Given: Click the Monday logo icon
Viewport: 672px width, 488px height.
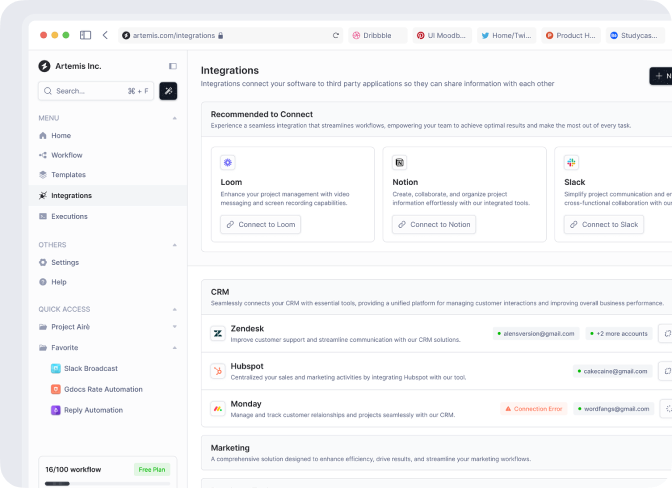Looking at the screenshot, I should coord(218,409).
